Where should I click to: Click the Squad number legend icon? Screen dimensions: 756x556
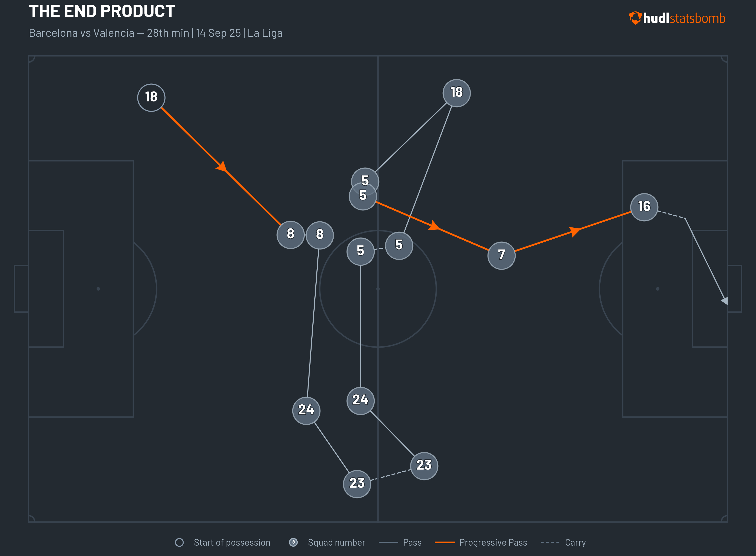[x=293, y=542]
